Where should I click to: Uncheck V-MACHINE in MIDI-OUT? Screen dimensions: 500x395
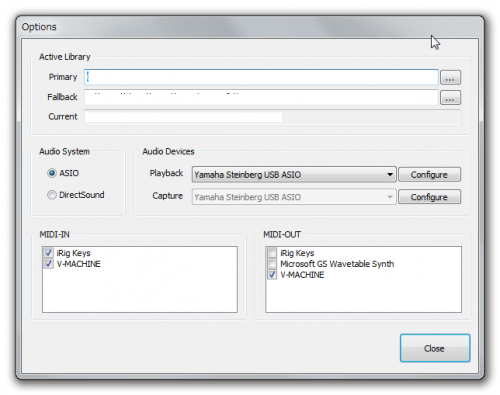(x=272, y=275)
